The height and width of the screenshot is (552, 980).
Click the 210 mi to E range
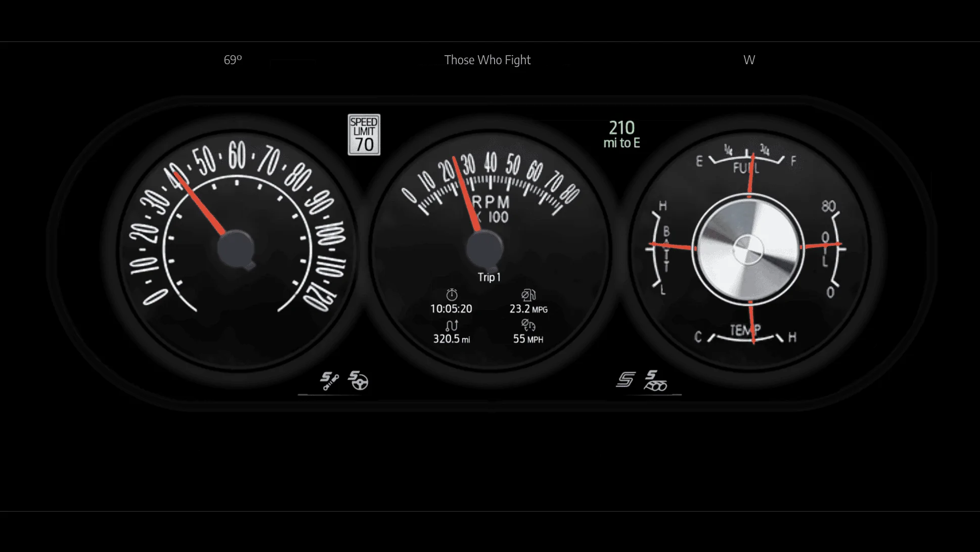[x=621, y=134]
